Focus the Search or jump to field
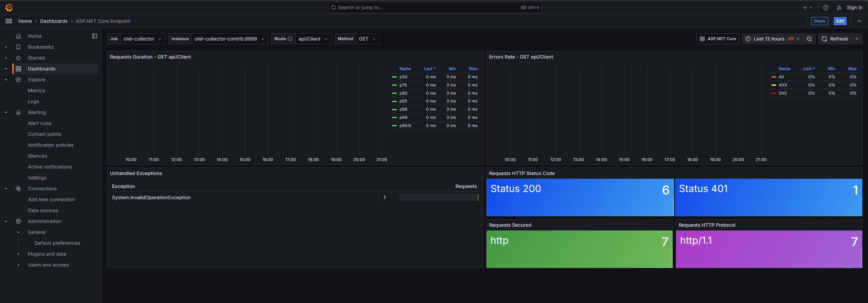868x303 pixels. (435, 7)
